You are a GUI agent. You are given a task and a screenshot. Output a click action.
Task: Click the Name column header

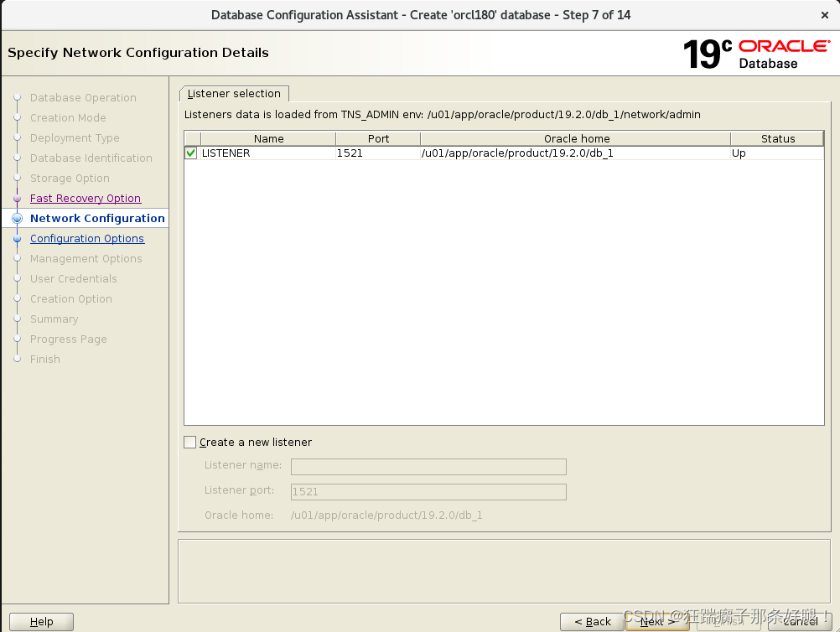(x=268, y=138)
